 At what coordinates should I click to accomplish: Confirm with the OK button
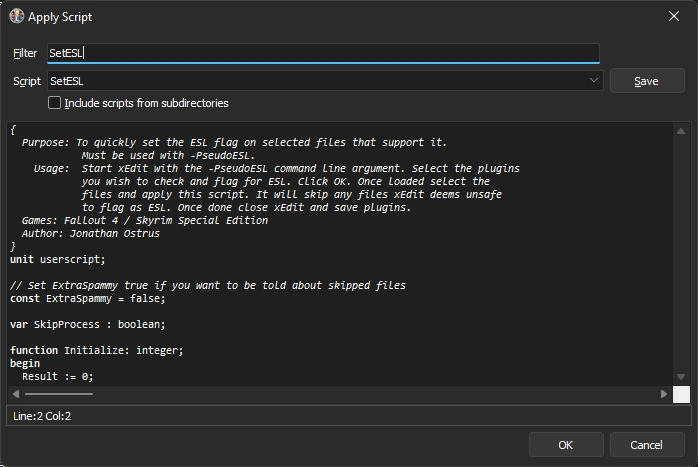566,445
